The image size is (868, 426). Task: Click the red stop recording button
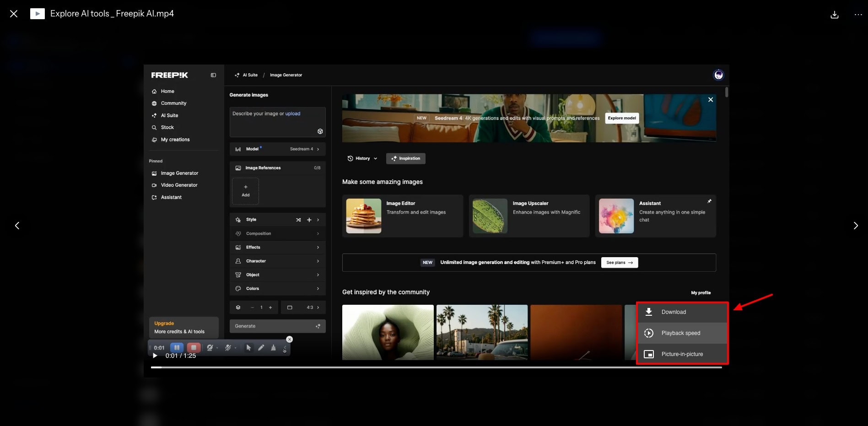click(194, 347)
